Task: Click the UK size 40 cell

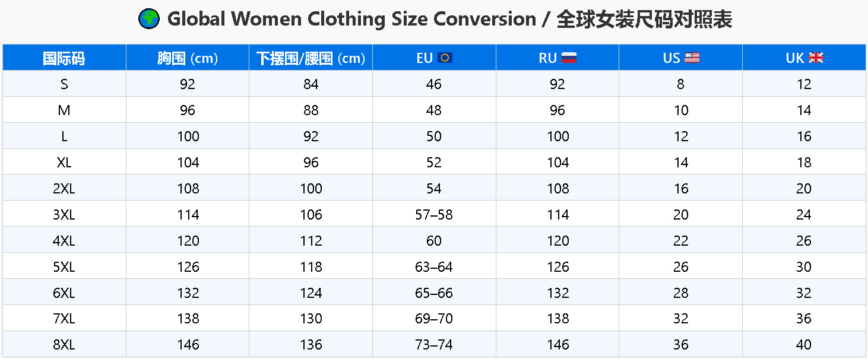Action: tap(804, 345)
